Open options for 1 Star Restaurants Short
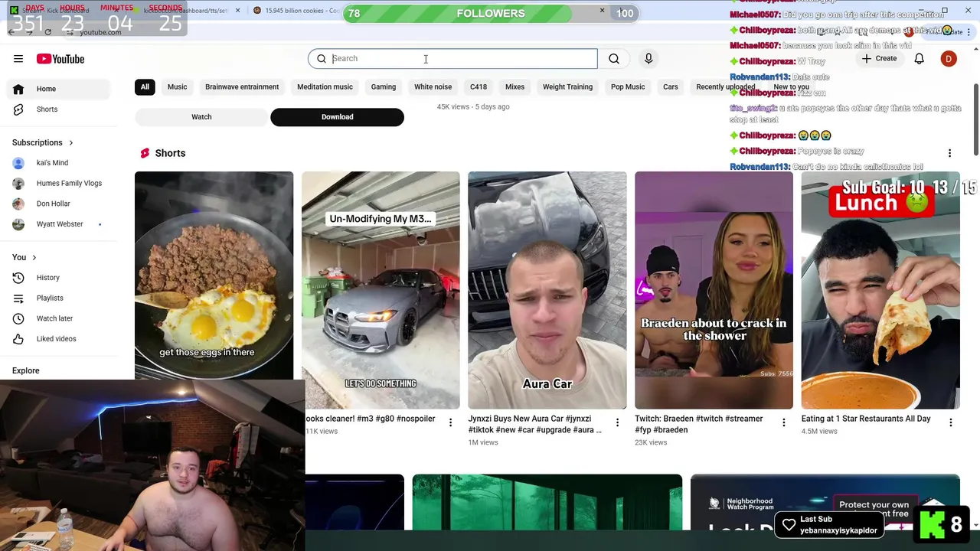This screenshot has height=551, width=980. tap(950, 422)
